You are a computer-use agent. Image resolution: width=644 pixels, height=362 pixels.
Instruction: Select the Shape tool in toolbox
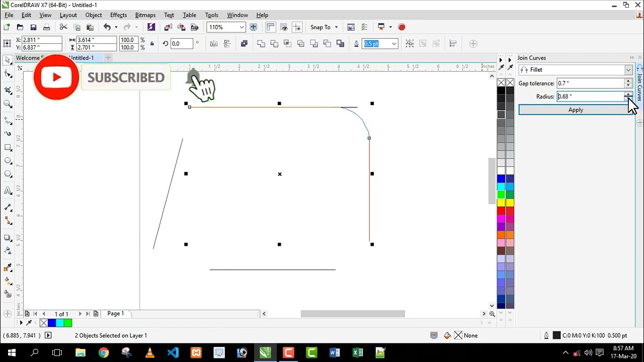point(8,74)
